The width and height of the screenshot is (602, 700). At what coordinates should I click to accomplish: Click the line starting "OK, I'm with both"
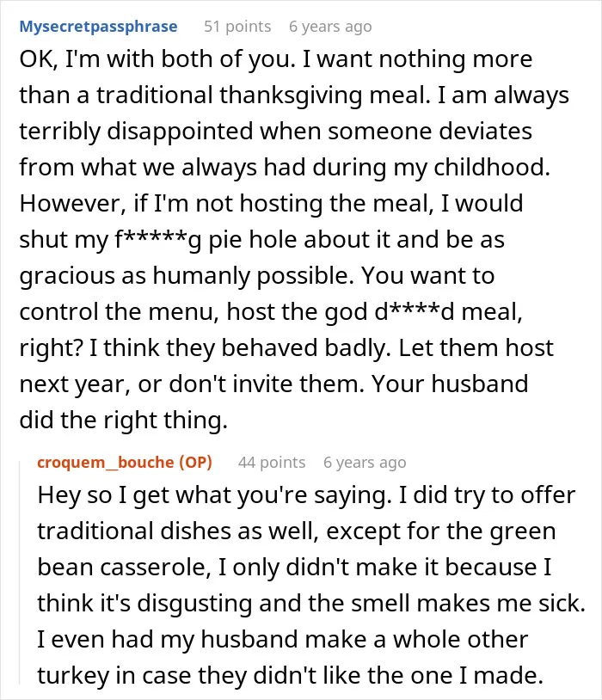point(276,59)
